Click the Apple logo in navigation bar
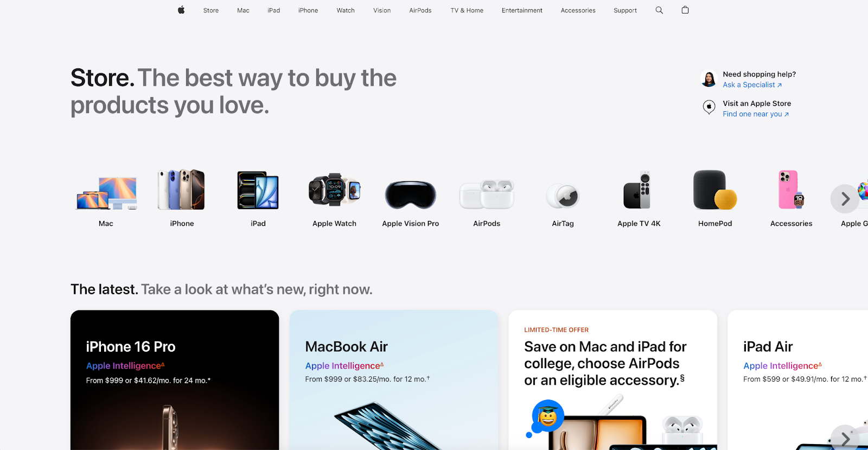This screenshot has width=868, height=450. tap(181, 10)
